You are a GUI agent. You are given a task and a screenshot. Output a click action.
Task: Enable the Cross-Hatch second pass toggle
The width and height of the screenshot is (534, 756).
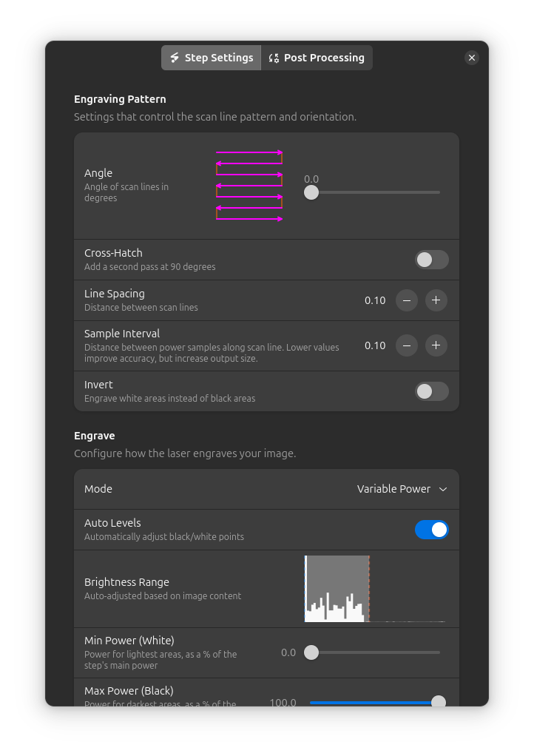[x=432, y=260]
